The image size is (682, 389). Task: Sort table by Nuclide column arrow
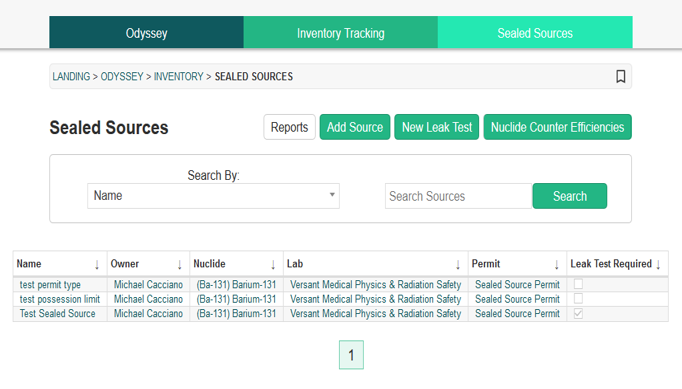point(273,265)
